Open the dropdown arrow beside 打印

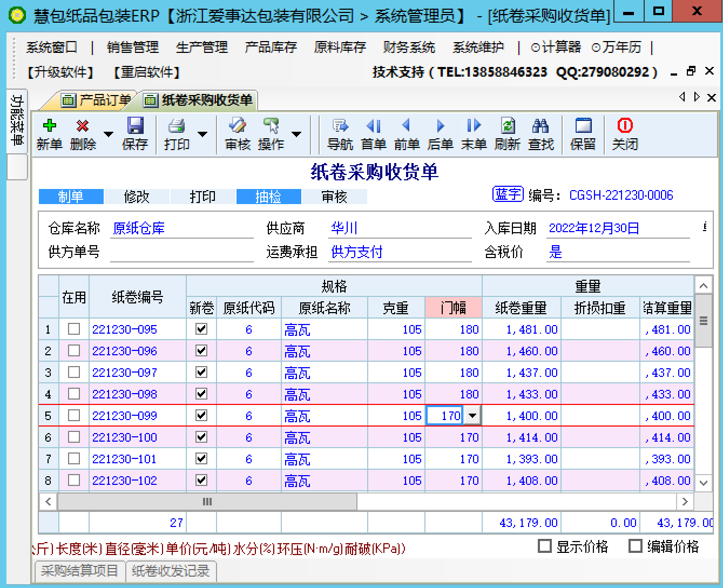(203, 134)
